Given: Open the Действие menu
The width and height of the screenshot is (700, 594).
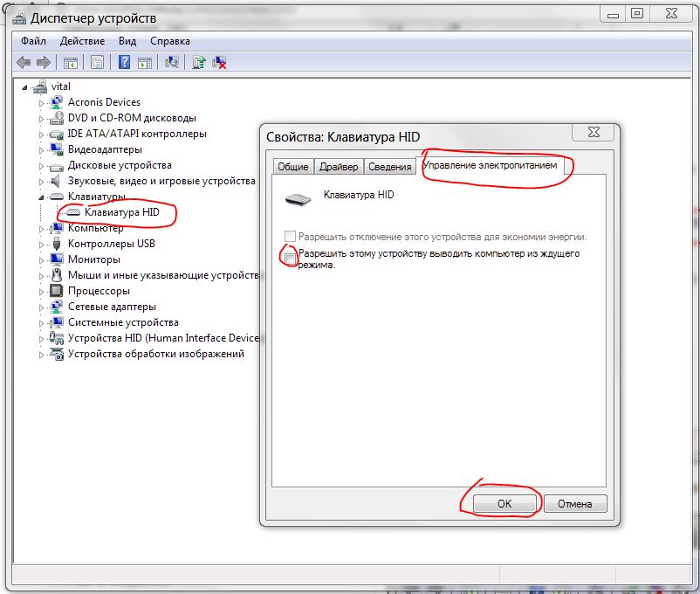Looking at the screenshot, I should click(x=82, y=41).
